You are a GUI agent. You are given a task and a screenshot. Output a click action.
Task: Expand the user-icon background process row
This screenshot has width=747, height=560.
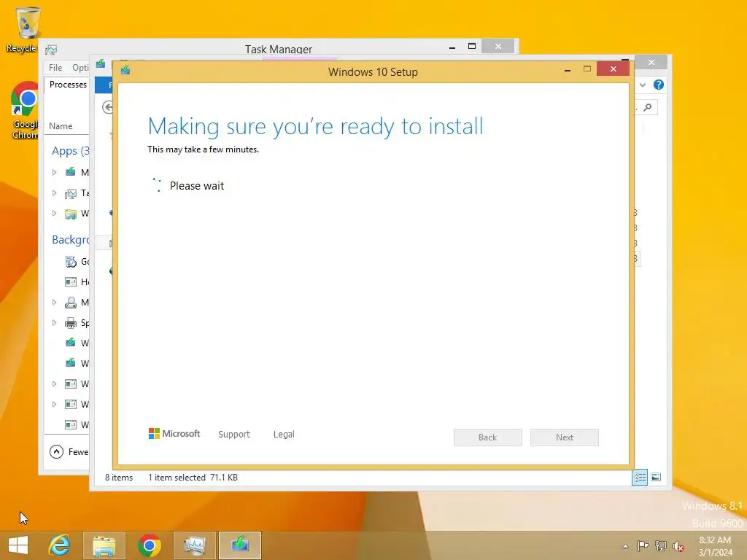[54, 303]
